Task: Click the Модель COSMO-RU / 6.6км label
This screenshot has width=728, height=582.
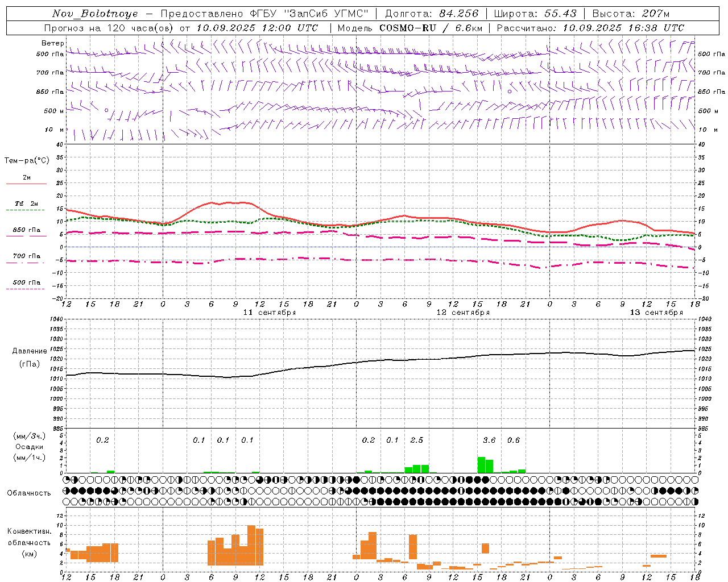Action: coord(409,28)
